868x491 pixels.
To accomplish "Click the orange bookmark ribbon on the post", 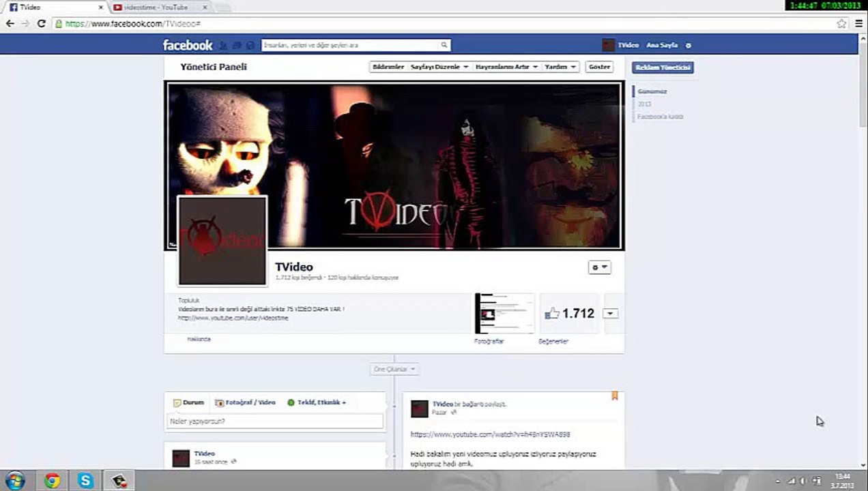I will click(614, 396).
